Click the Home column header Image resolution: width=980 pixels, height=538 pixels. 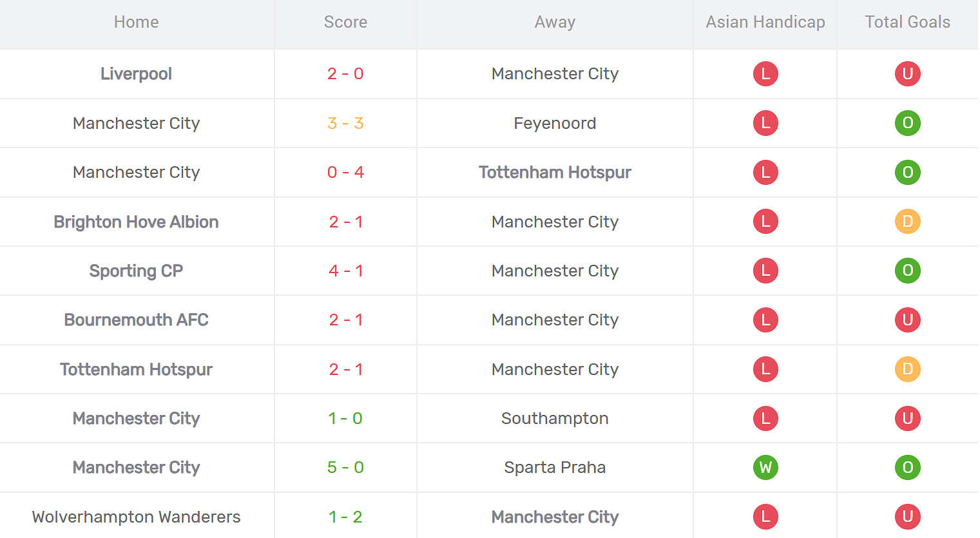136,22
